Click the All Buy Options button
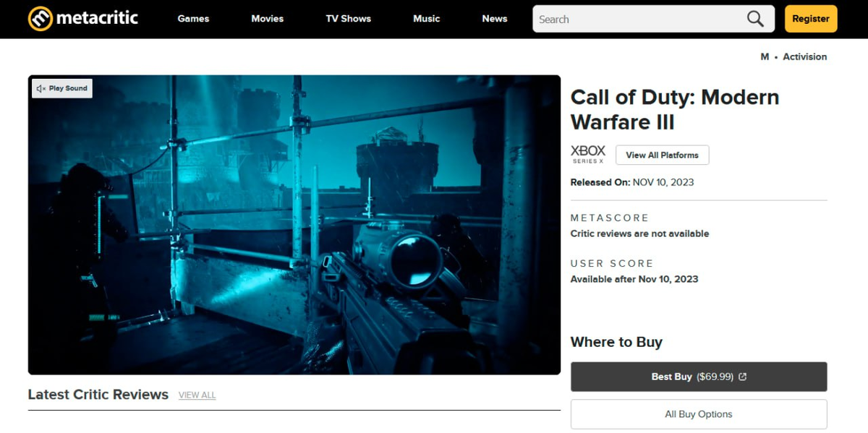The height and width of the screenshot is (433, 868). click(x=699, y=414)
